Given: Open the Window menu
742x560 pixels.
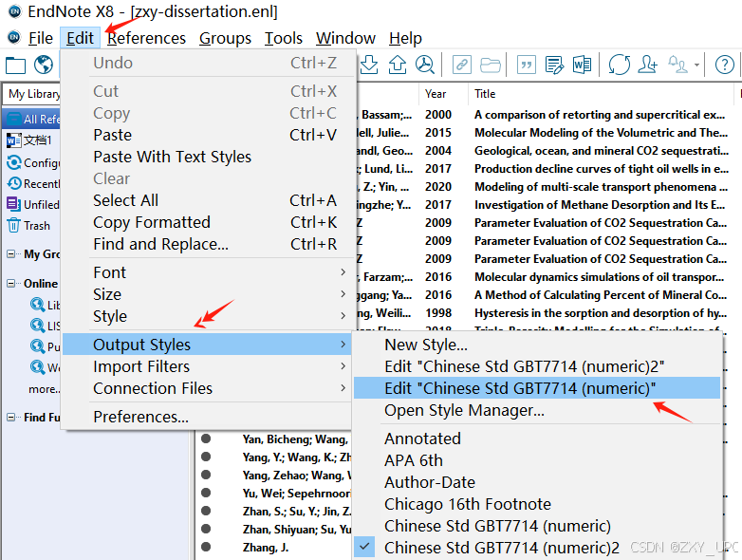Looking at the screenshot, I should click(346, 38).
